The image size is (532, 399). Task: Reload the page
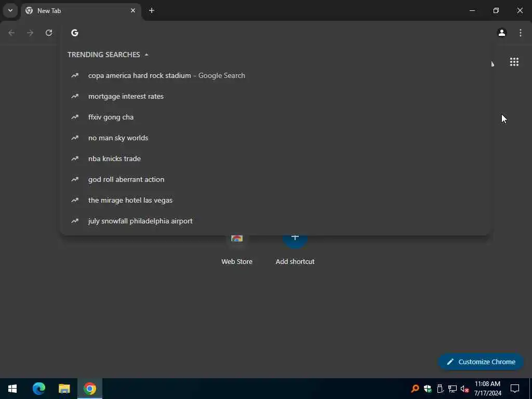point(49,33)
